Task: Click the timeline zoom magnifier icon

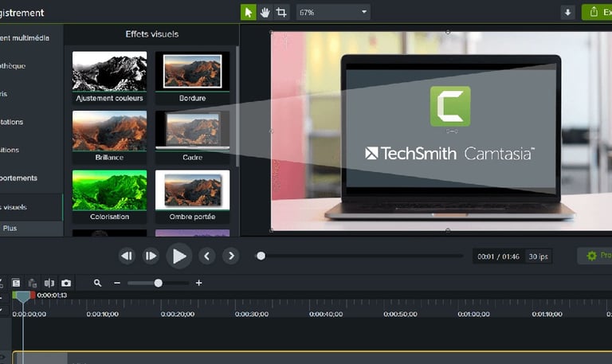Action: [x=98, y=283]
